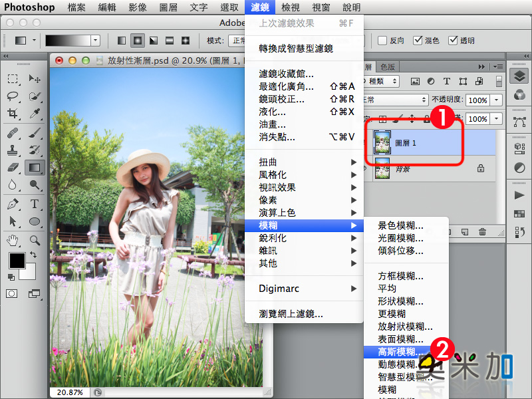
Task: Switch to the 色版 tab
Action: pyautogui.click(x=388, y=67)
